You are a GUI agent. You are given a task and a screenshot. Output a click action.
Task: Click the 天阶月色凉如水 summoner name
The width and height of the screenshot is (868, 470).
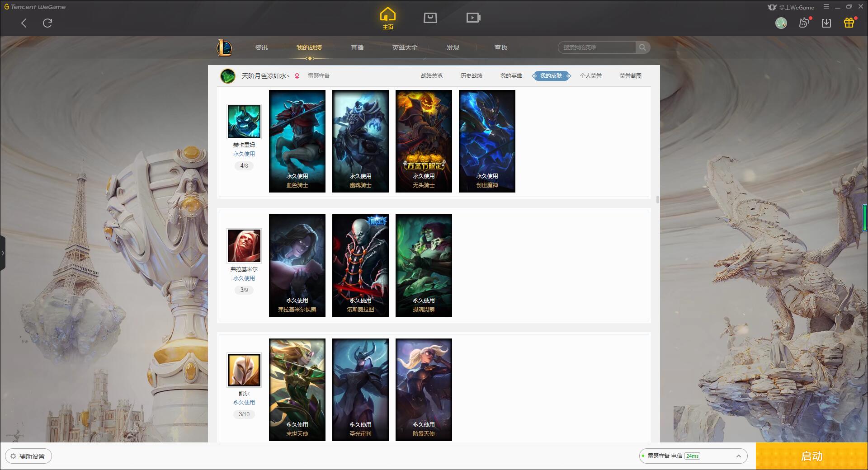click(266, 76)
